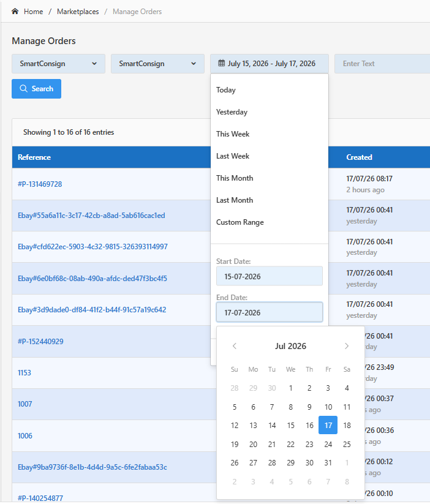Viewport: 430px width, 504px height.
Task: Click the Start Date input field
Action: click(x=270, y=276)
